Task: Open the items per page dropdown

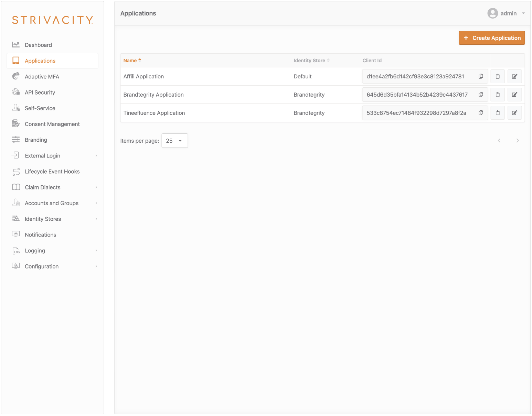Action: tap(175, 141)
